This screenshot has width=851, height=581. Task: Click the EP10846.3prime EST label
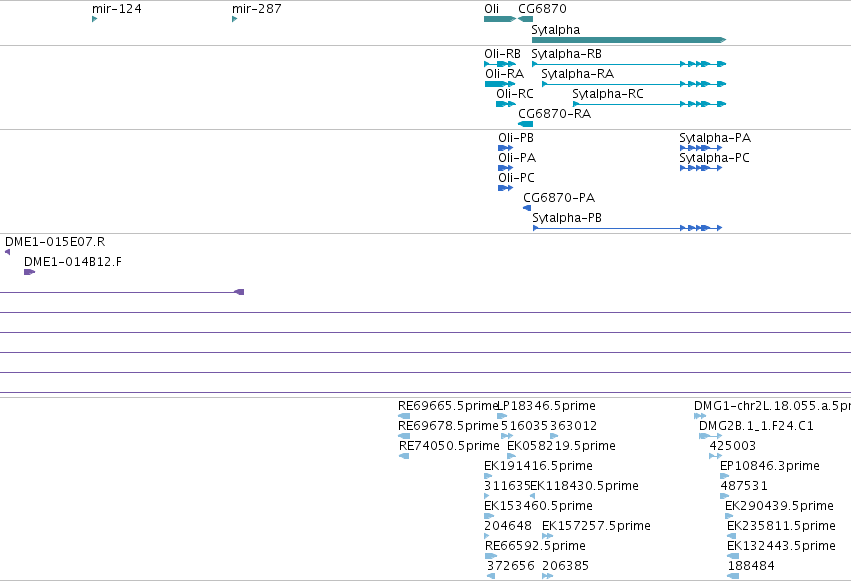(x=770, y=466)
